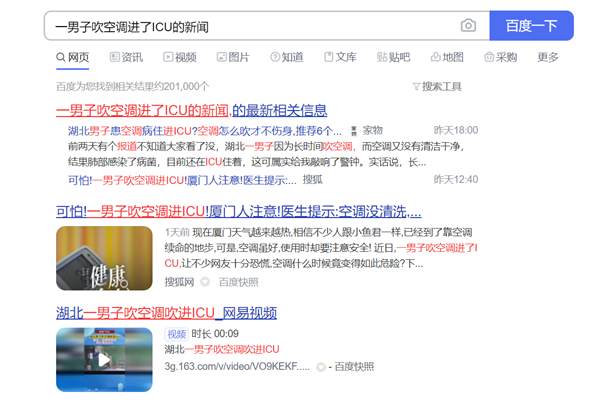The height and width of the screenshot is (402, 612).
Task: Click the camera image-search icon
Action: point(468,26)
